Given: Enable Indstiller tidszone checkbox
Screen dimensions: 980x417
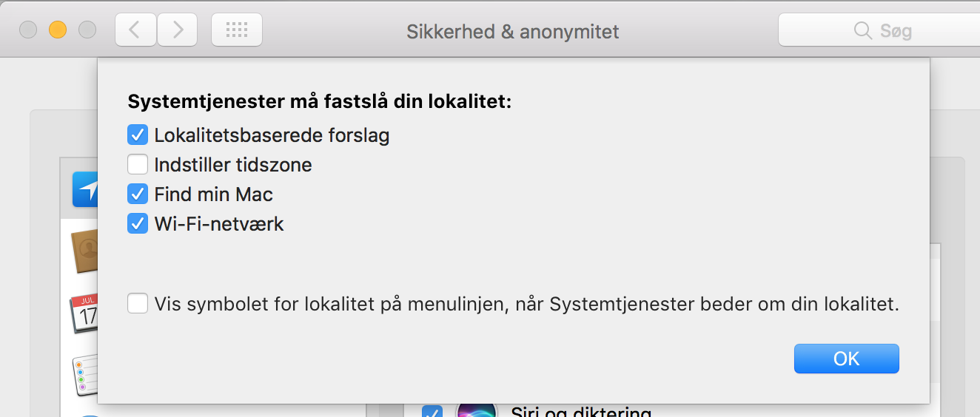Looking at the screenshot, I should pos(138,164).
